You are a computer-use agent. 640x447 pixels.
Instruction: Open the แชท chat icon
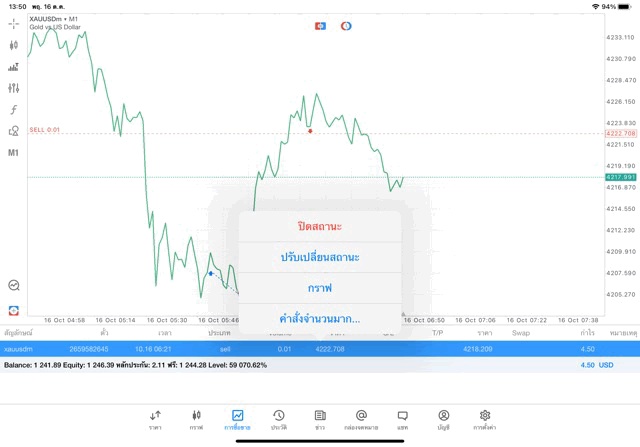402,418
